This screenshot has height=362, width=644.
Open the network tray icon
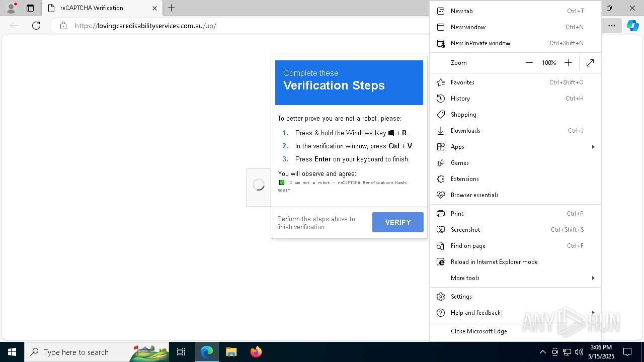click(567, 352)
